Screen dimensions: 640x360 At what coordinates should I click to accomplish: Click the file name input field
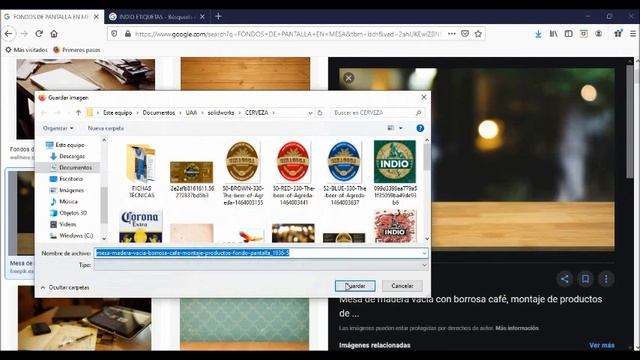[x=261, y=253]
